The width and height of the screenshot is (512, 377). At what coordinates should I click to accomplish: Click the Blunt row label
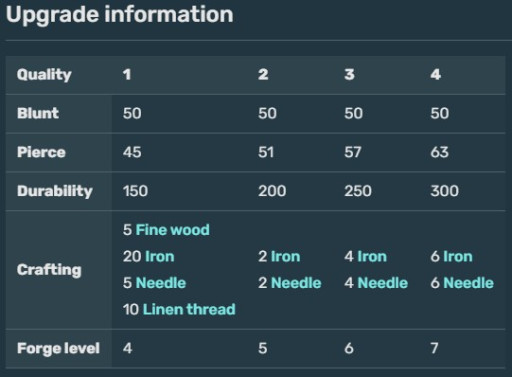[x=38, y=113]
